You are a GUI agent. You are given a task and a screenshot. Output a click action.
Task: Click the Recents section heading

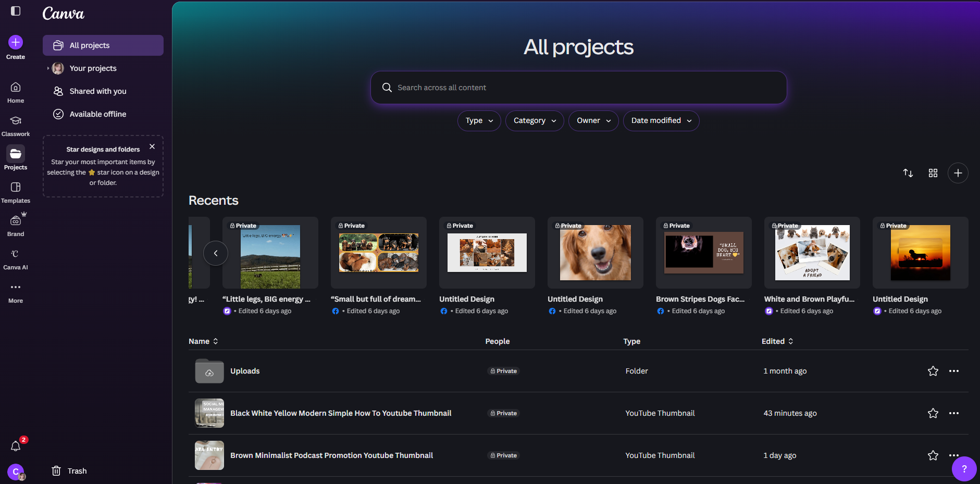(214, 201)
